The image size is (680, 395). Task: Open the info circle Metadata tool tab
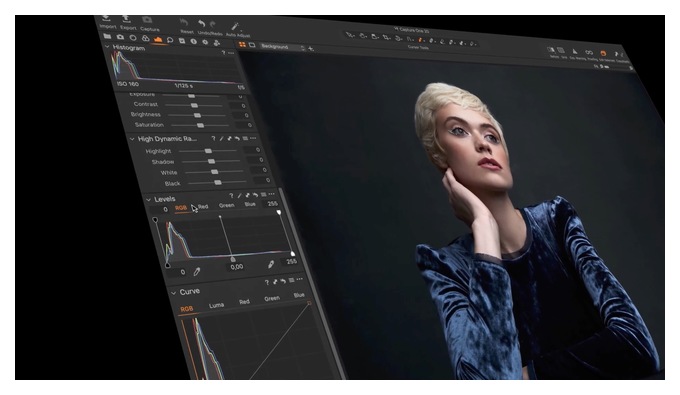click(x=194, y=42)
